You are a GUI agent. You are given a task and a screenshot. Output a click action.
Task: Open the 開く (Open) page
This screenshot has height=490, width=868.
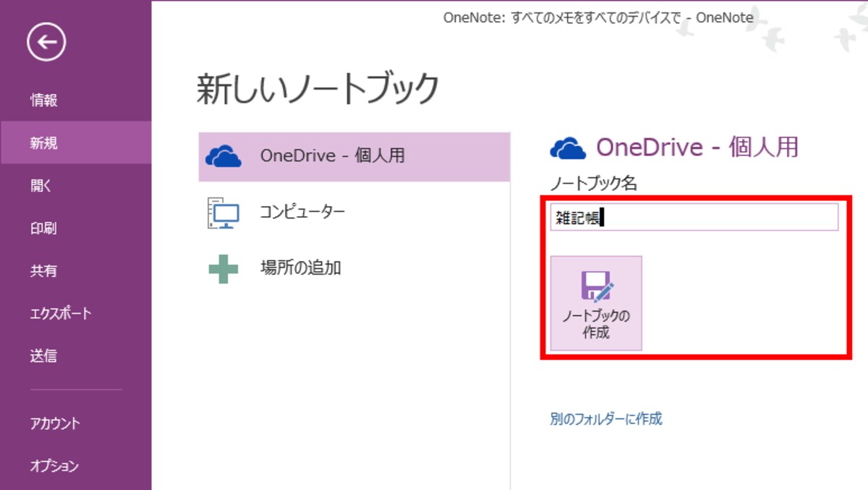click(41, 186)
